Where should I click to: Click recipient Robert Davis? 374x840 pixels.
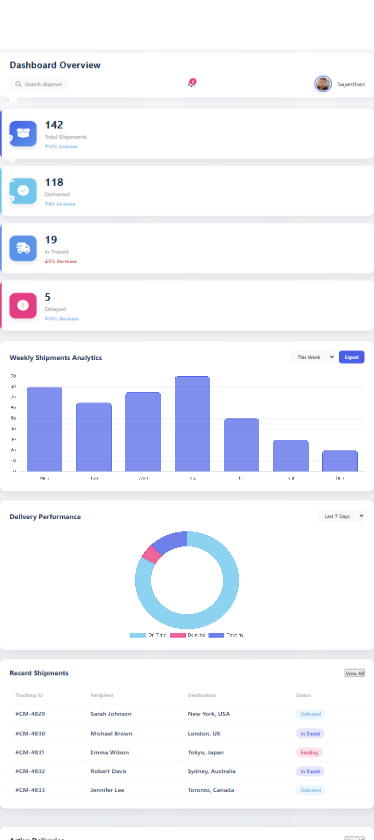(x=109, y=771)
